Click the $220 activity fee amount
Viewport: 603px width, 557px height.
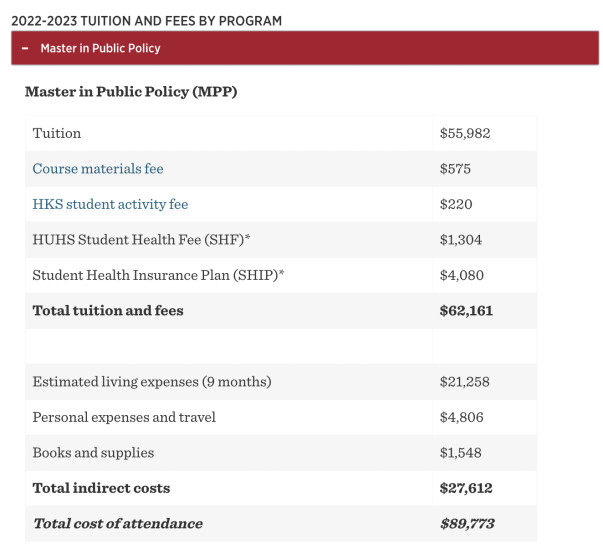[x=456, y=204]
